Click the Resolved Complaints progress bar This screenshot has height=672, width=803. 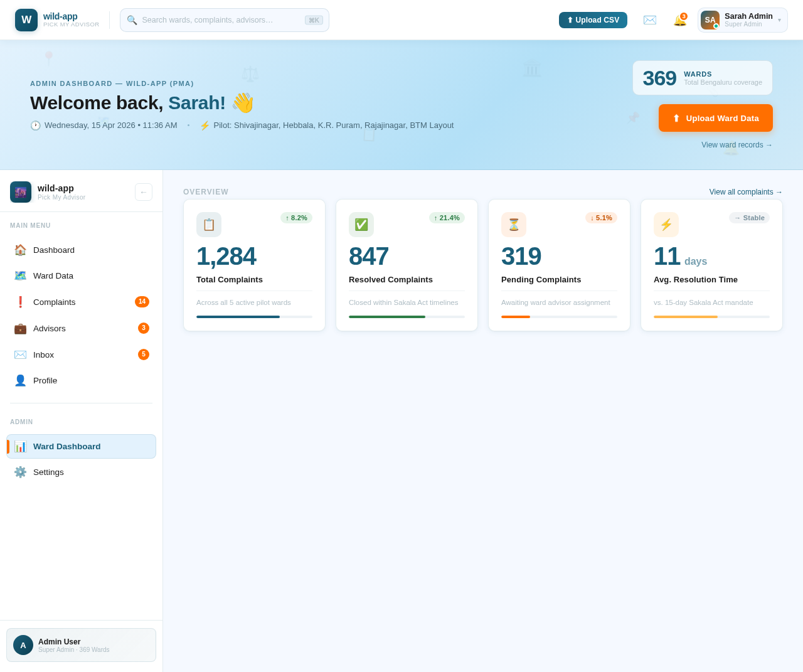tap(407, 317)
